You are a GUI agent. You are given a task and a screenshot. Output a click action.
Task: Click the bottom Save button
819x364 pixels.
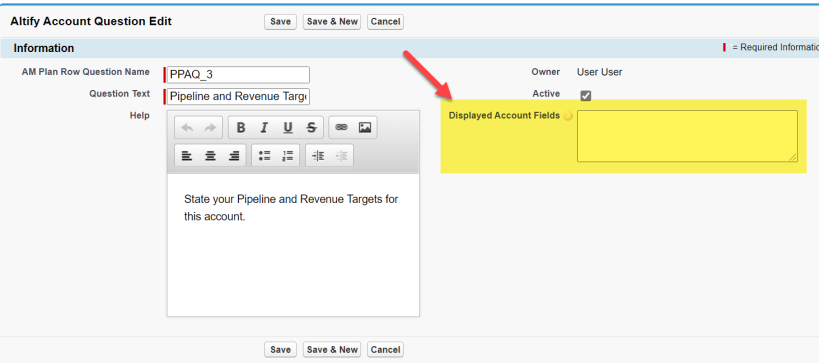point(280,350)
